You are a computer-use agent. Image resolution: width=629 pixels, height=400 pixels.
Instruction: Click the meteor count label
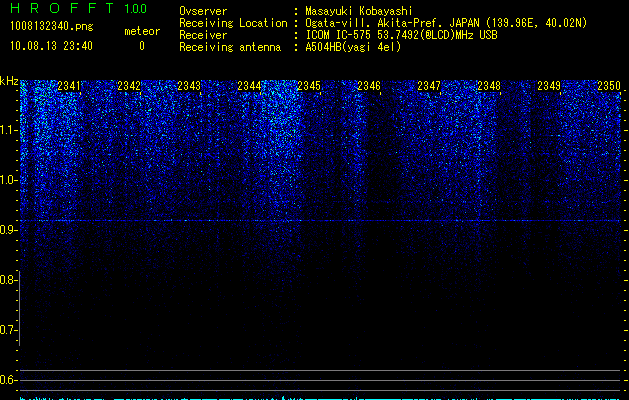pos(142,31)
